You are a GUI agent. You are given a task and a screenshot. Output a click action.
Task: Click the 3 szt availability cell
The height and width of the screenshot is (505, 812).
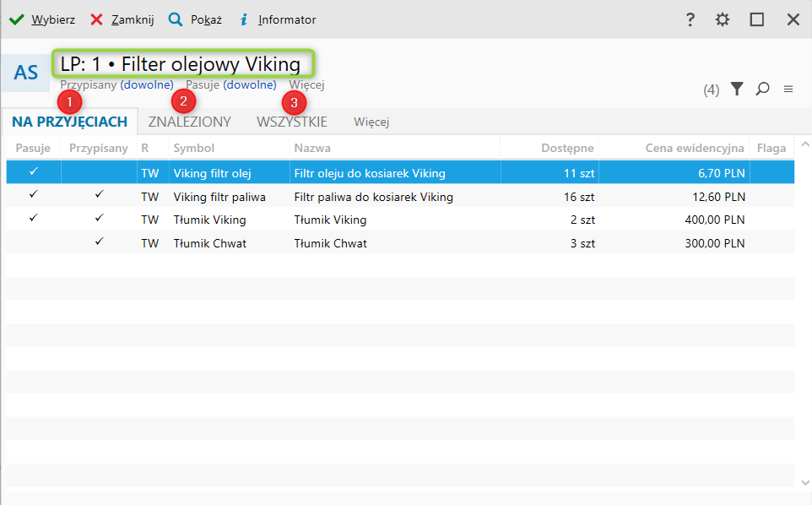click(583, 243)
